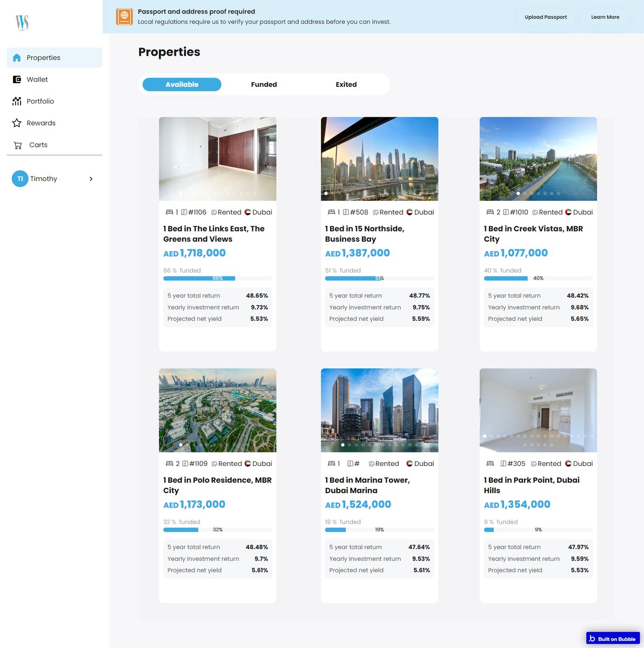The width and height of the screenshot is (644, 648).
Task: Click the Properties home icon in the sidebar
Action: [17, 58]
